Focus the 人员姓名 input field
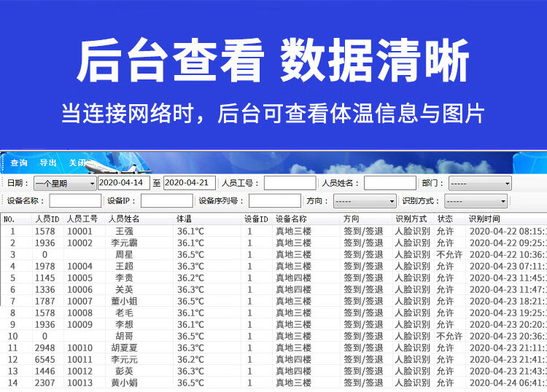Viewport: 547px width, 392px height. click(389, 183)
